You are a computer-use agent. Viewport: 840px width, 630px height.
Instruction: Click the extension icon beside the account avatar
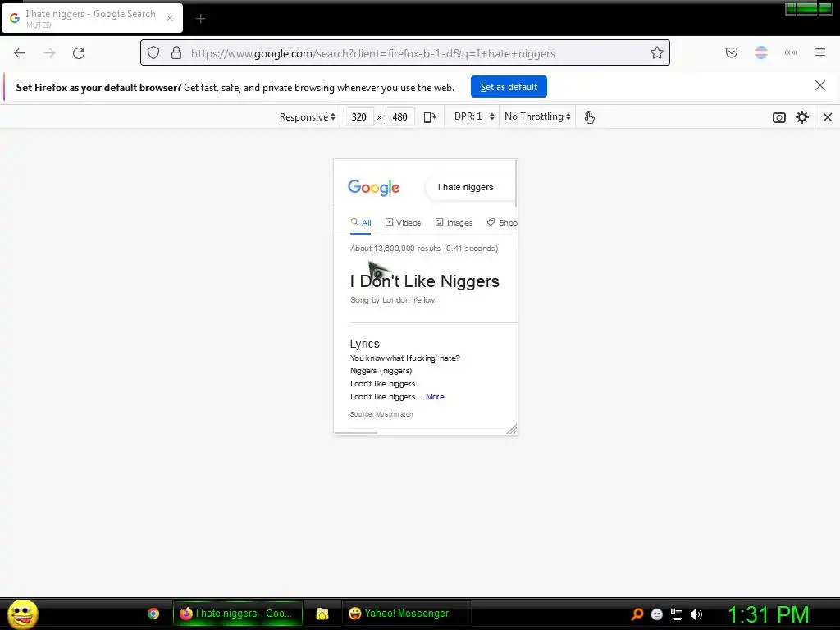click(791, 52)
